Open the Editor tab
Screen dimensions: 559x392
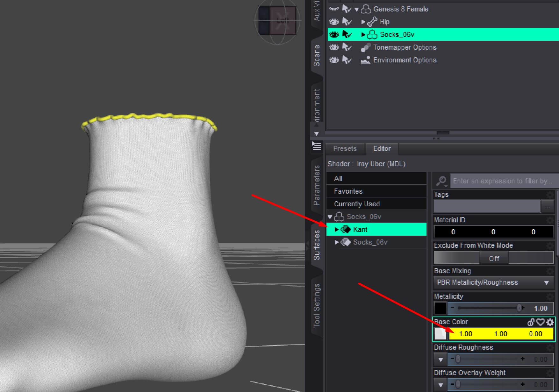coord(382,149)
